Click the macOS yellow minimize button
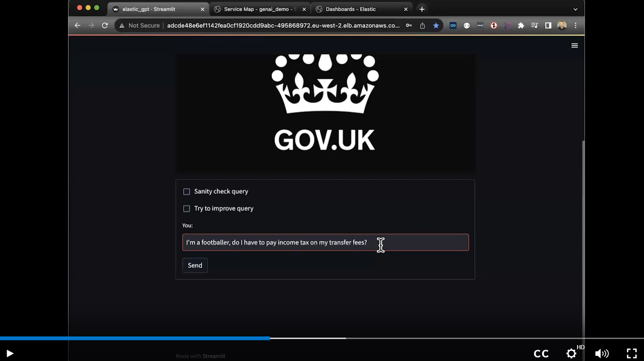 click(88, 8)
